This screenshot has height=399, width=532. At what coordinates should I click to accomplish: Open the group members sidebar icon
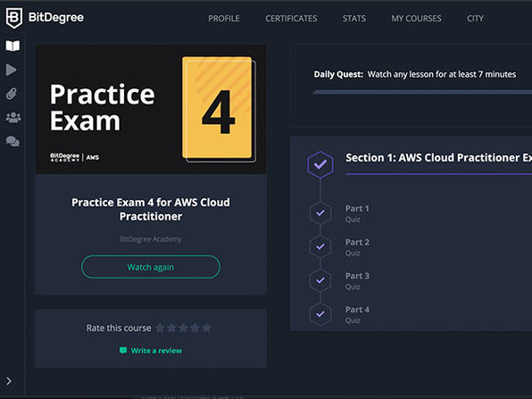(13, 118)
